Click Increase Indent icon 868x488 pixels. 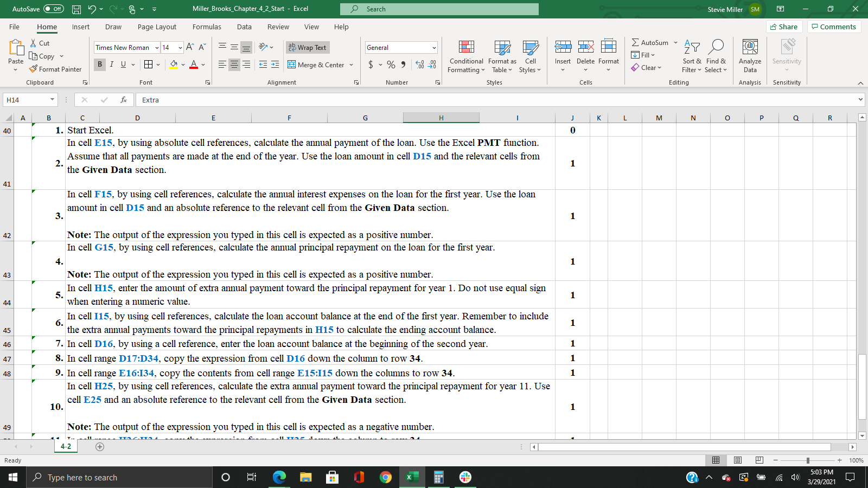(275, 65)
